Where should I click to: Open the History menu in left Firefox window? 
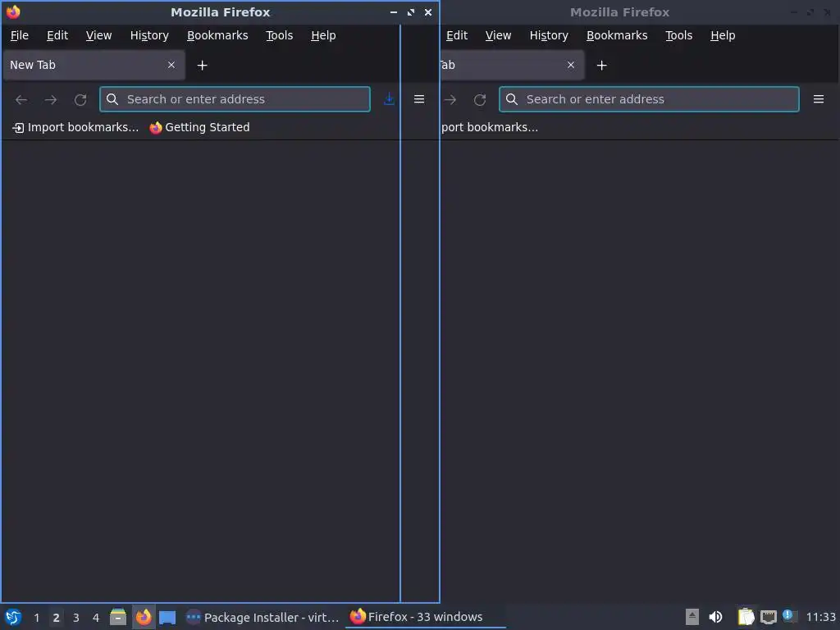coord(149,35)
